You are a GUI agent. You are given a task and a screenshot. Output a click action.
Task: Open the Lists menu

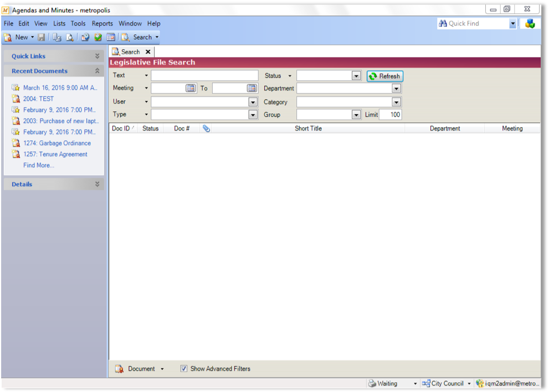pos(59,23)
